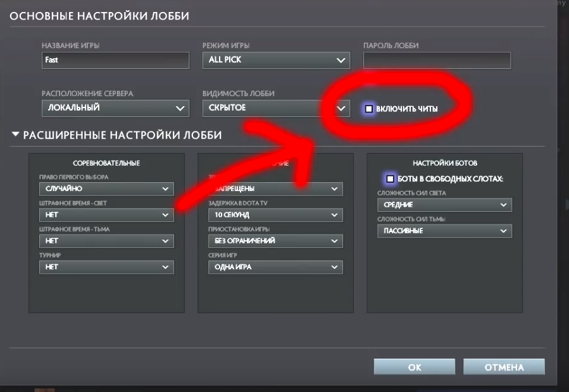Click the ПАРОЛЬ ЛОББИ input field
Screen dimensions: 569x392
click(x=437, y=60)
